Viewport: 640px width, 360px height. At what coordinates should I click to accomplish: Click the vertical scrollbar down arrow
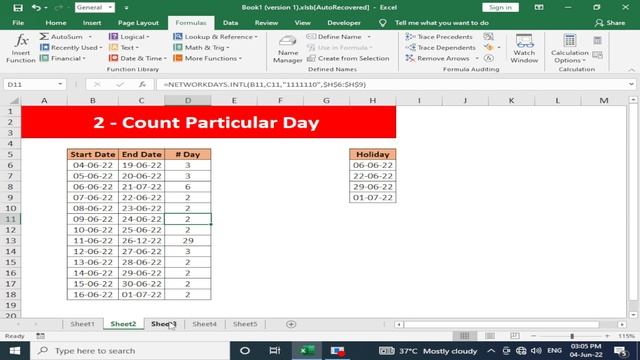click(x=633, y=315)
